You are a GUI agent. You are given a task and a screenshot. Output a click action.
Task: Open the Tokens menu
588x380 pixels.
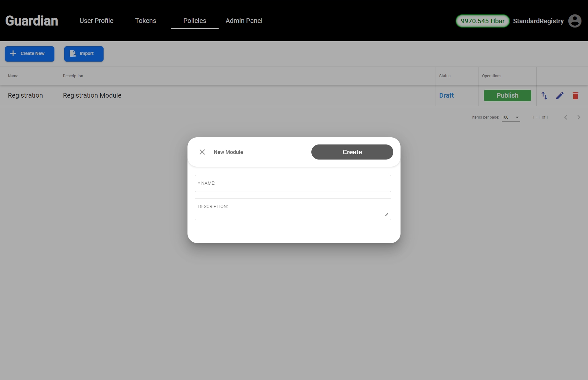[x=146, y=21]
